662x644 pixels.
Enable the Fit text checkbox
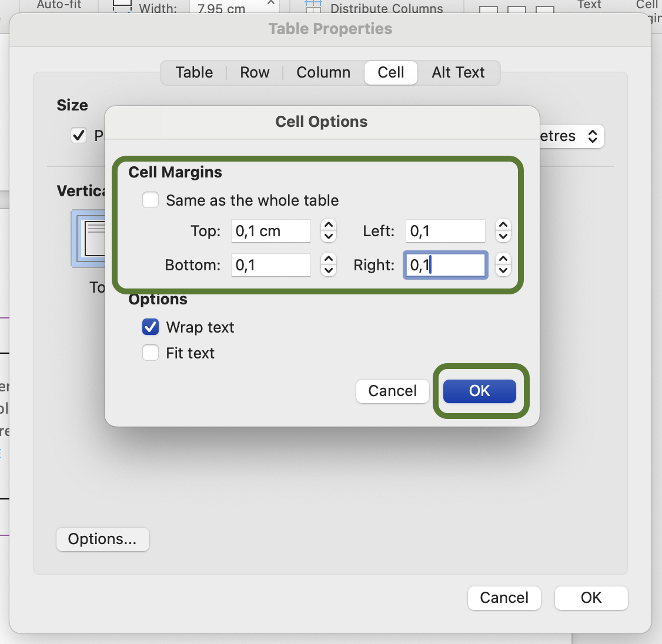(151, 353)
